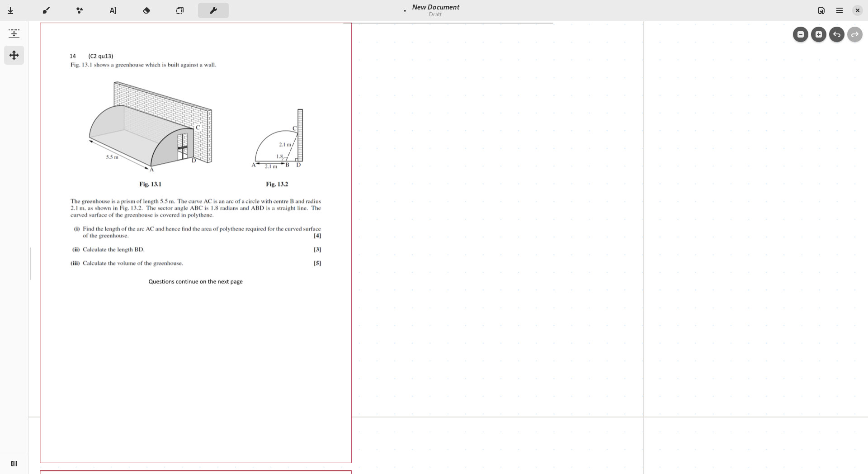Image resolution: width=868 pixels, height=474 pixels.
Task: Activate the vertical space tool in the sidebar
Action: (14, 33)
